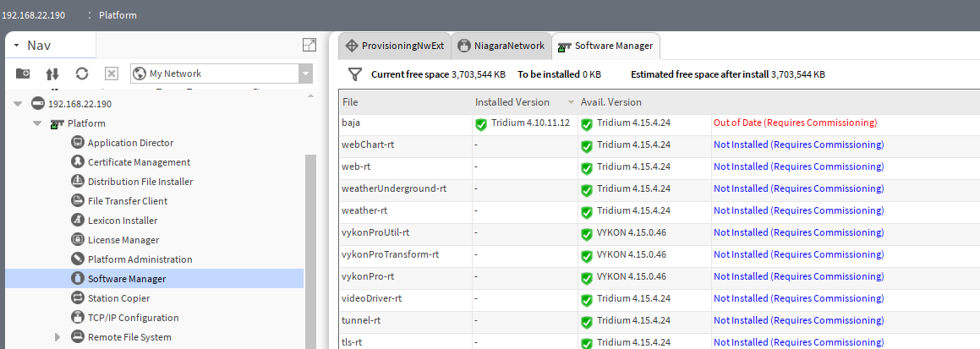Click 'Estimated free space after install' value
Image resolution: width=980 pixels, height=349 pixels.
point(797,74)
